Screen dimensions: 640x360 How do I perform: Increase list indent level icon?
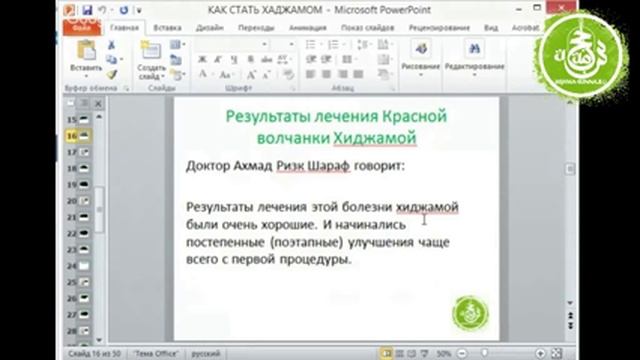326,60
